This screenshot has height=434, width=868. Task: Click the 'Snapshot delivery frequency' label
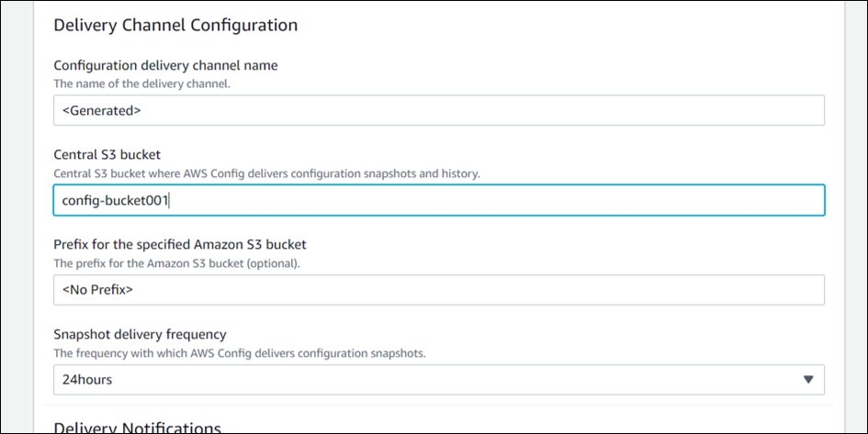click(x=140, y=334)
